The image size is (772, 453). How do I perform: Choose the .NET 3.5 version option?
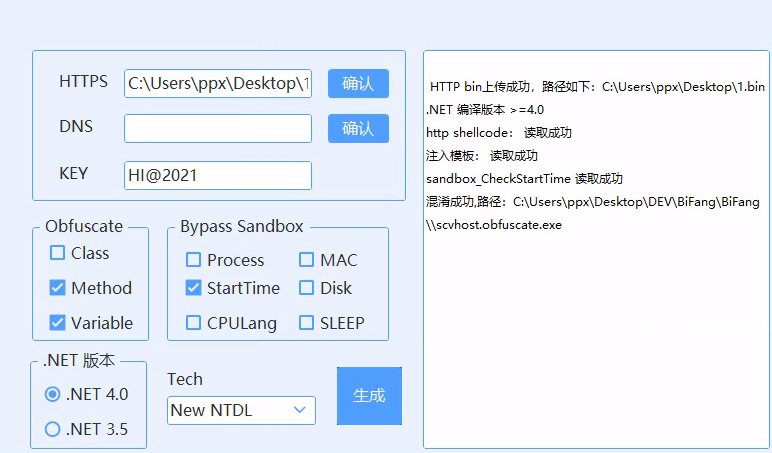(53, 430)
